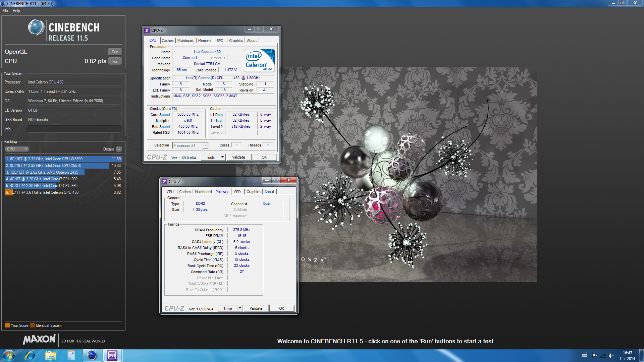Image resolution: width=644 pixels, height=362 pixels.
Task: Click the Core Speed value 3603.03 MHz
Action: (188, 115)
